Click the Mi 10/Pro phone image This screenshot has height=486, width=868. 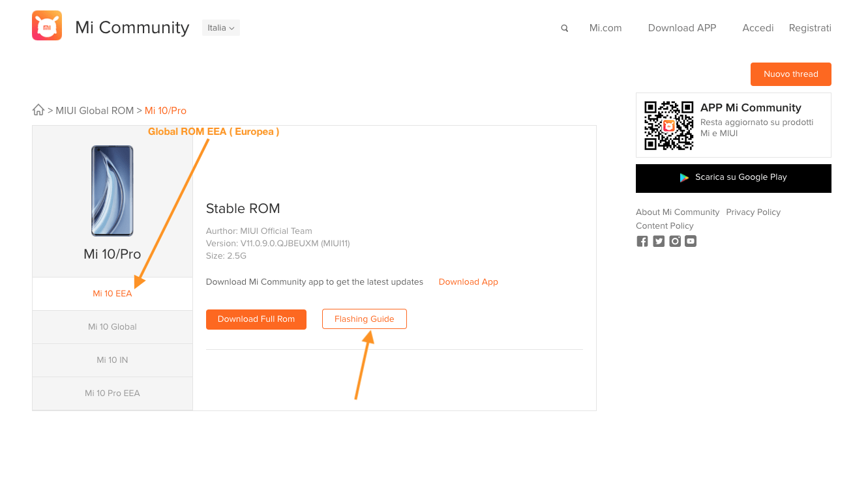pos(112,191)
